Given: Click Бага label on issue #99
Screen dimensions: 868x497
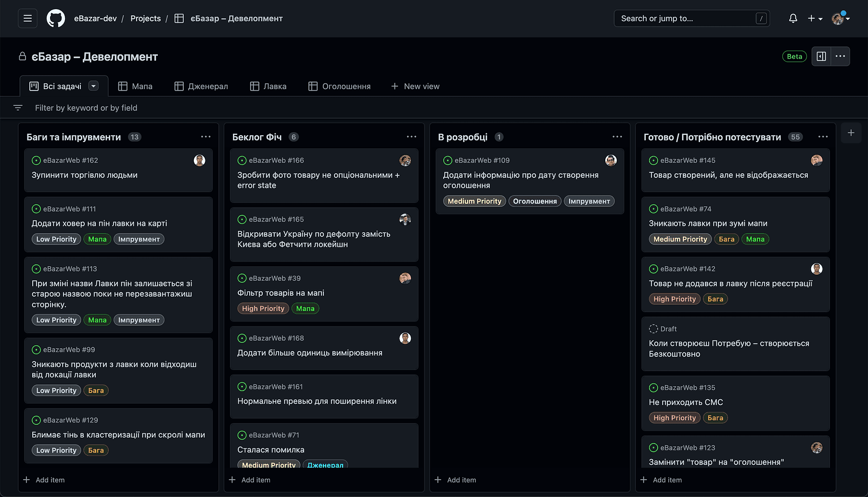Looking at the screenshot, I should pos(96,391).
